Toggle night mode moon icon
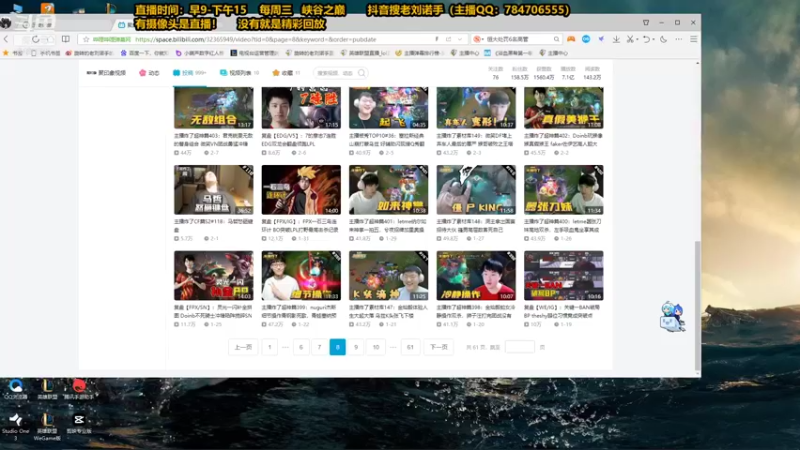800x450 pixels. [663, 39]
